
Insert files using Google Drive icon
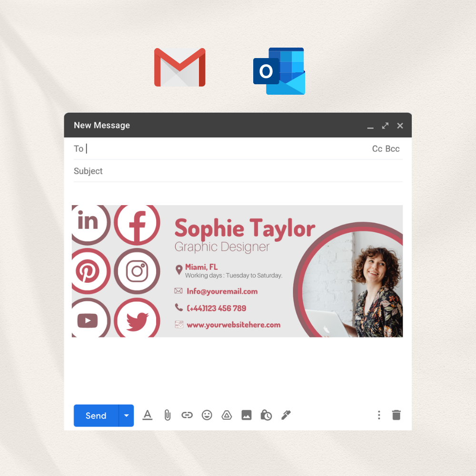227,415
